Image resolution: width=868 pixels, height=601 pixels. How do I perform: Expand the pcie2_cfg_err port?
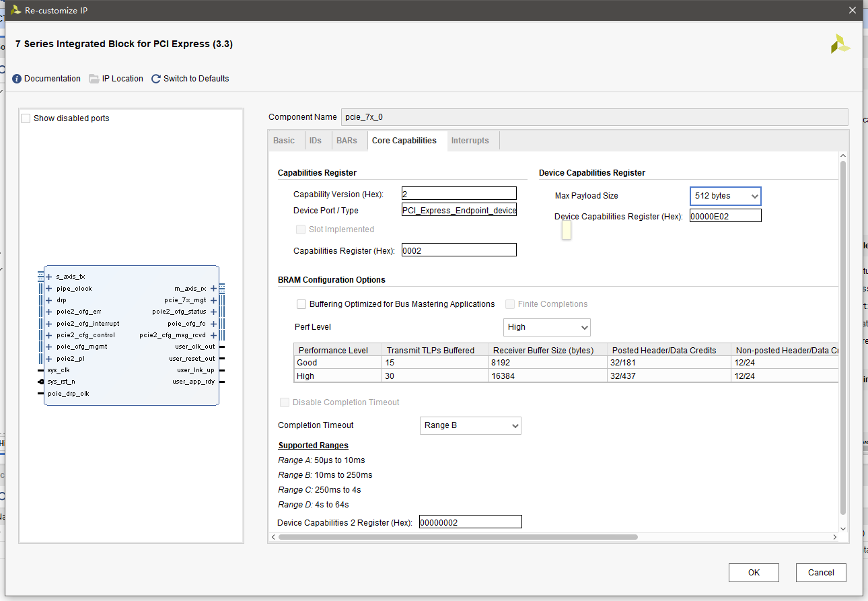tap(48, 312)
